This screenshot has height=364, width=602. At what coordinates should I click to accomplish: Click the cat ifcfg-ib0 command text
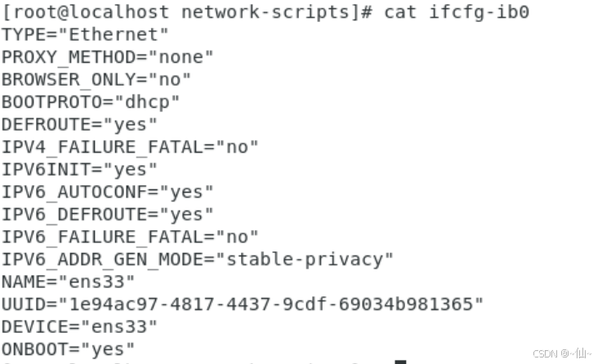pos(457,12)
